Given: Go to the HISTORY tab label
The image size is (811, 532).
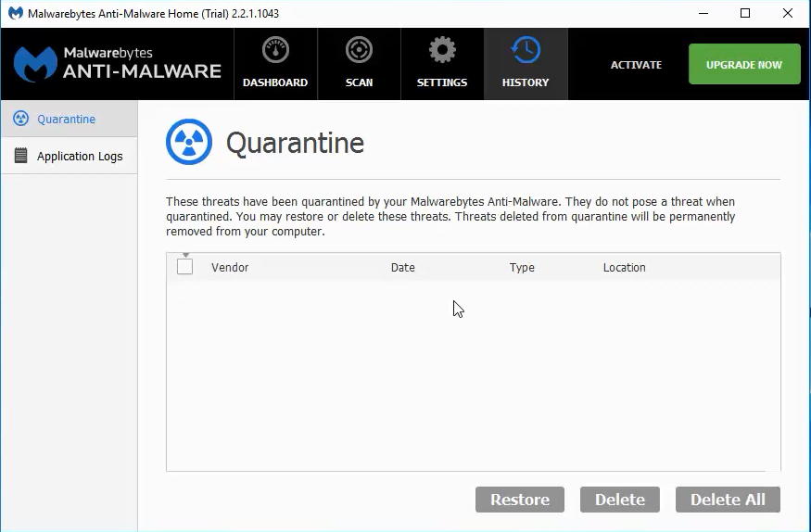Looking at the screenshot, I should (x=526, y=82).
